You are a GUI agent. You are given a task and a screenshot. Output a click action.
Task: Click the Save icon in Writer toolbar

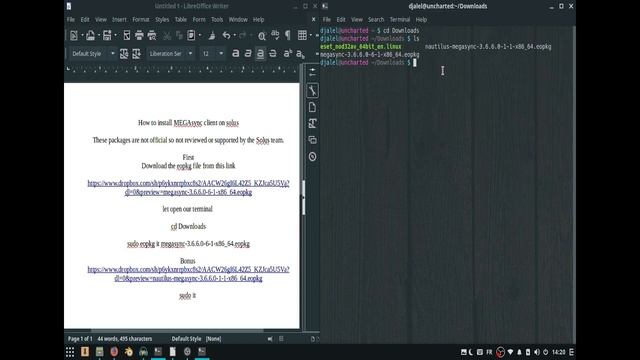pos(107,36)
